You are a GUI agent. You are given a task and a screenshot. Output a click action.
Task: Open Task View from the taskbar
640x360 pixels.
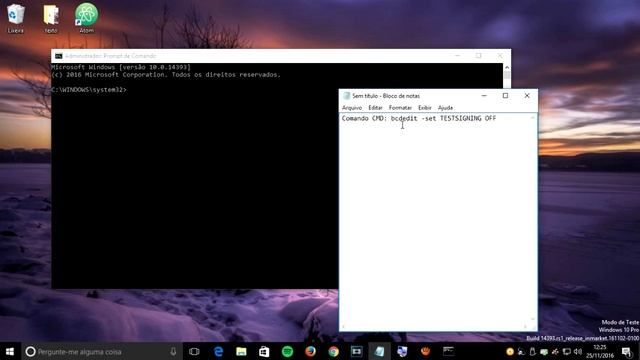click(194, 351)
